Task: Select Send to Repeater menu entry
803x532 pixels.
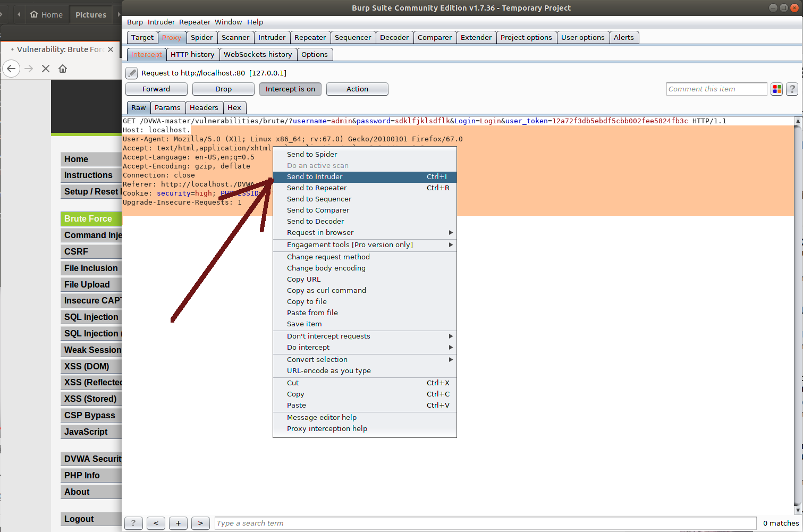Action: point(365,188)
